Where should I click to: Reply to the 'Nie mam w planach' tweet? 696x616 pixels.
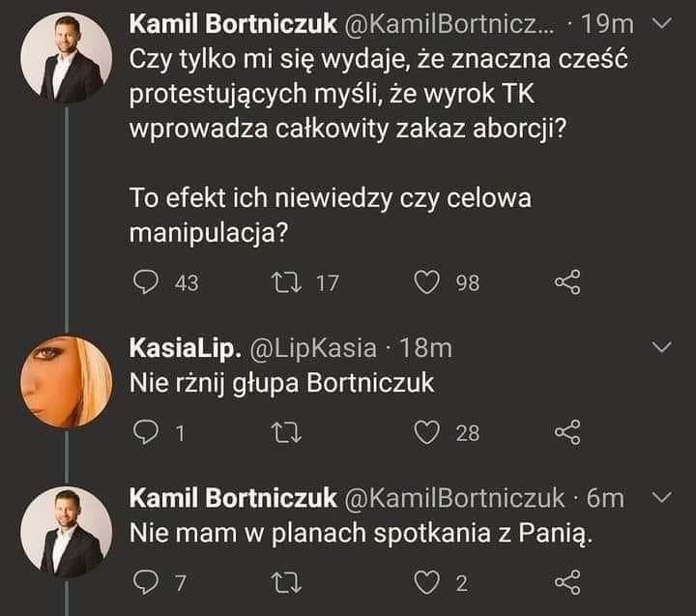(145, 582)
